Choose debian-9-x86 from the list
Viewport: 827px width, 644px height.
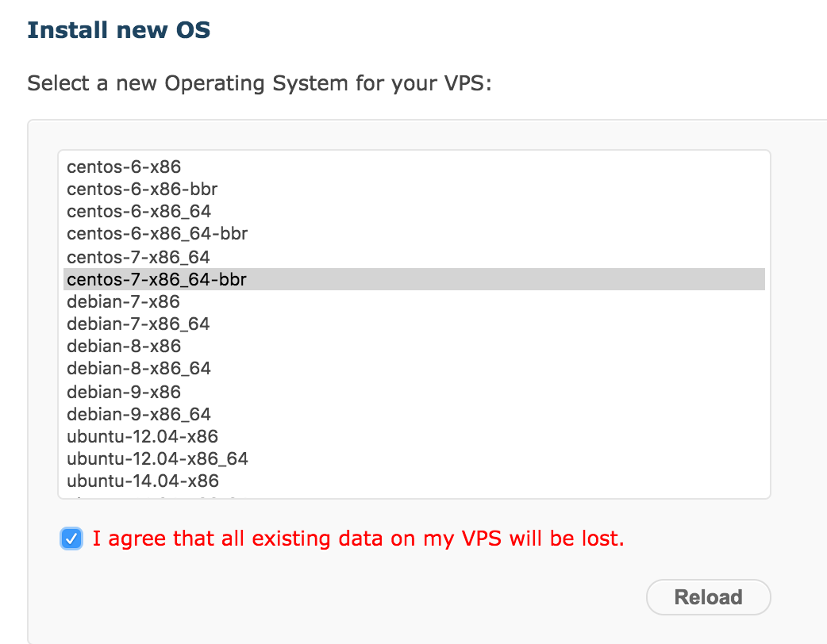point(124,392)
